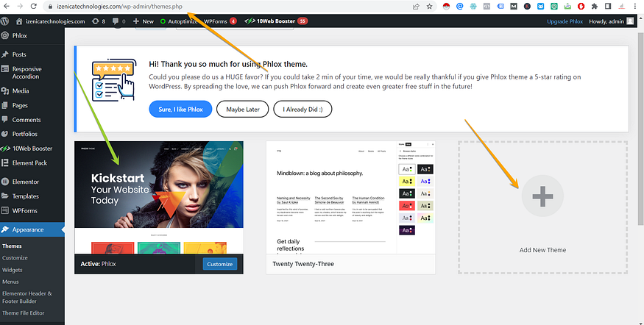Select Themes submenu item
644x325 pixels.
point(12,246)
